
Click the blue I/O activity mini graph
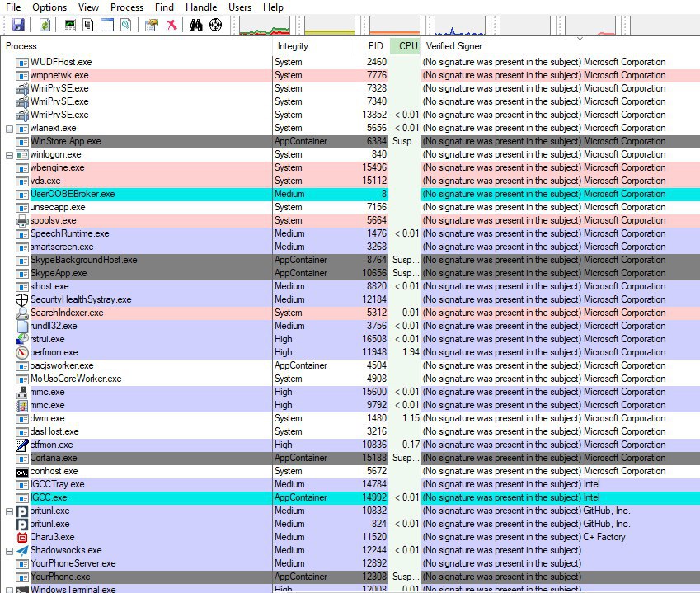(x=460, y=26)
